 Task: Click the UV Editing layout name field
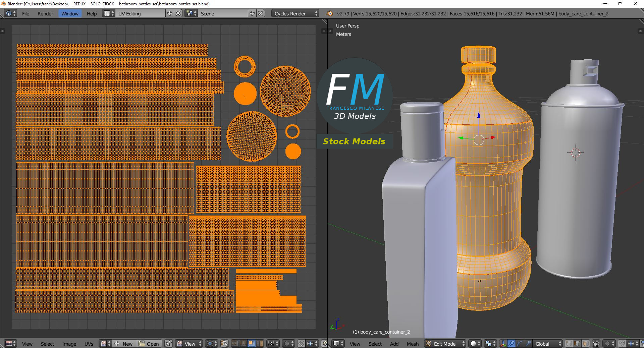[140, 13]
